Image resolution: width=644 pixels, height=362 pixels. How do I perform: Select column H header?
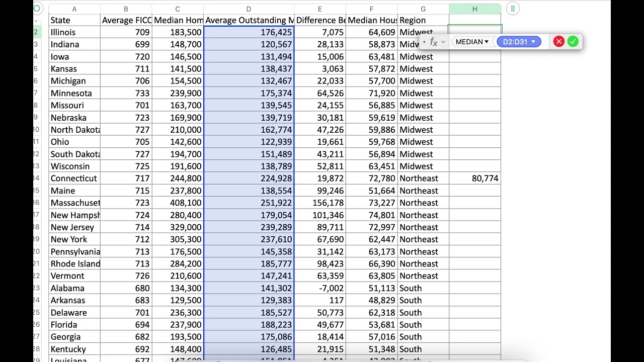[474, 9]
